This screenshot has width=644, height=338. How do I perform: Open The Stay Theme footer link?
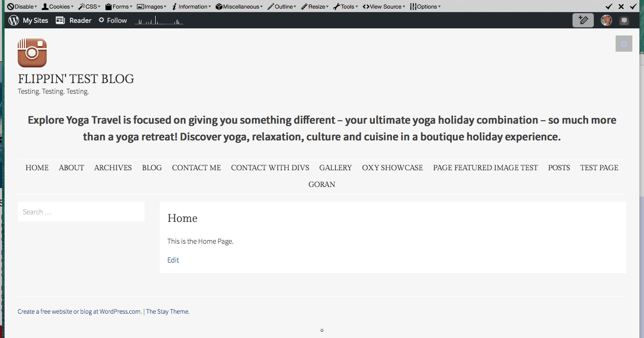167,312
